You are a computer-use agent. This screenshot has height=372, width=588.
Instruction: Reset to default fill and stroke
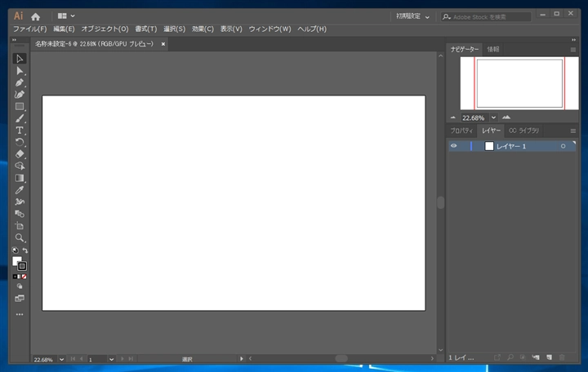(15, 250)
